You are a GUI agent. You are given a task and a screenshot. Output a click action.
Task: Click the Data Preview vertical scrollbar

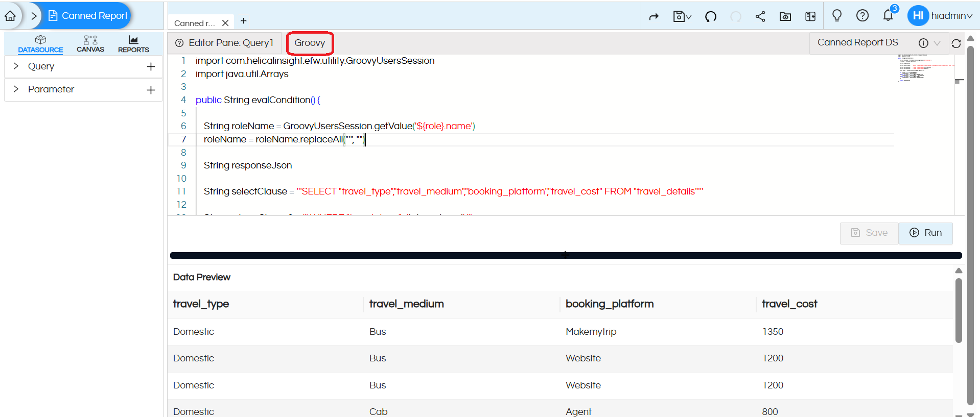pos(959,311)
